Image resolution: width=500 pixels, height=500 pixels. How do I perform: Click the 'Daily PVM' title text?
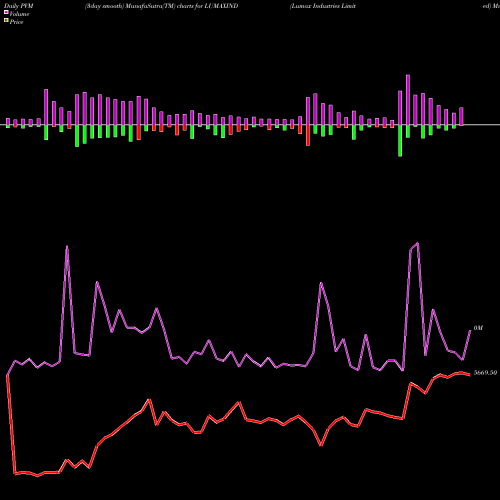(x=19, y=6)
